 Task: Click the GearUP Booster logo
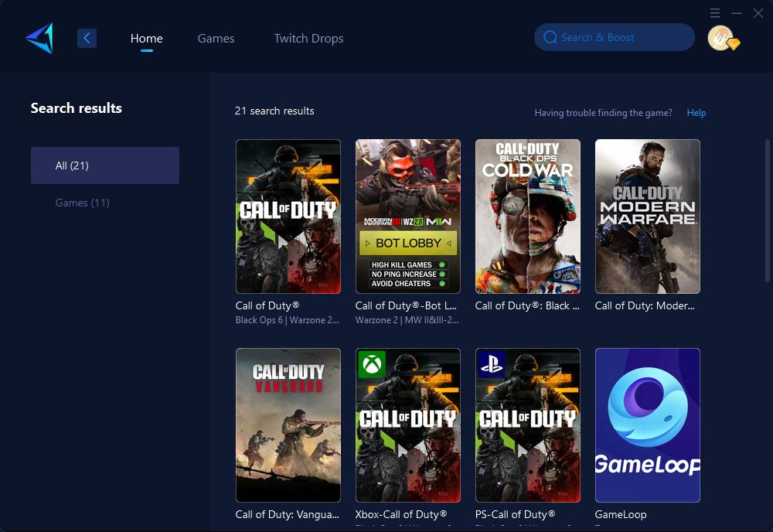40,38
